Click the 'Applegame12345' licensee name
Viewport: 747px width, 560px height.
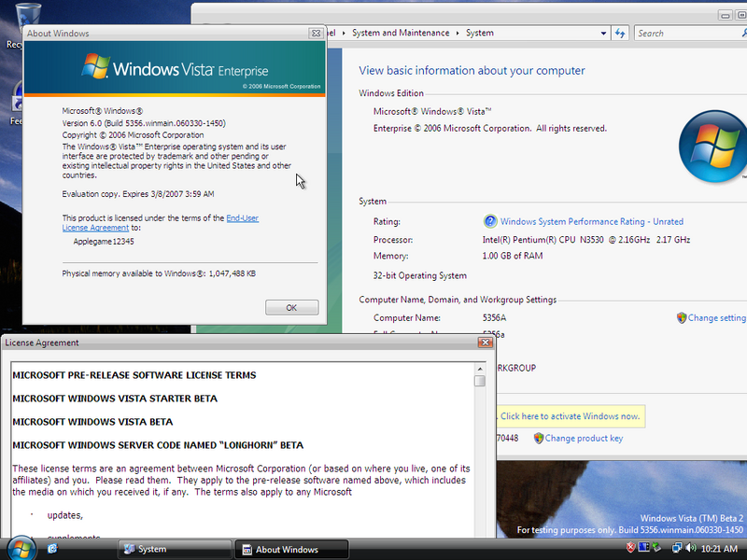[x=104, y=242]
